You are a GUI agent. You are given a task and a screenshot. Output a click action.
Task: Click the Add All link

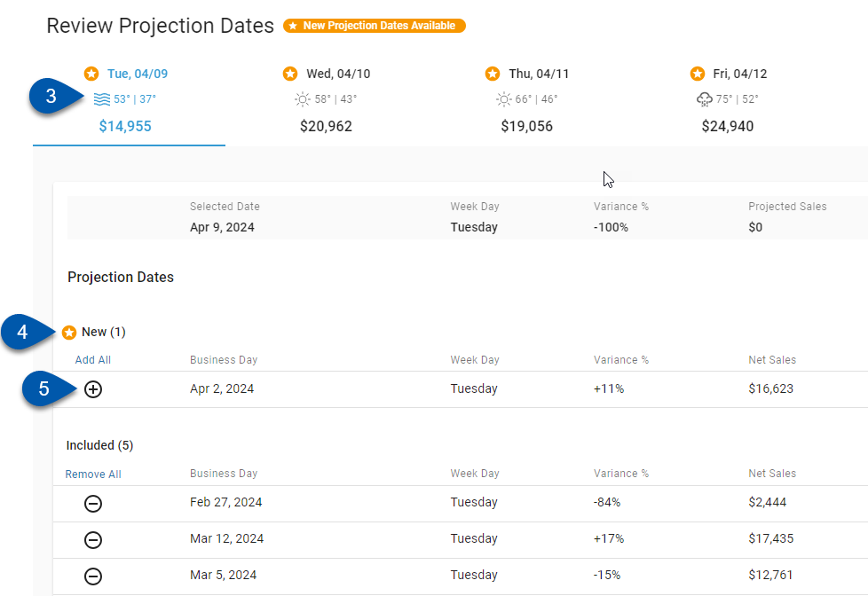(x=93, y=360)
